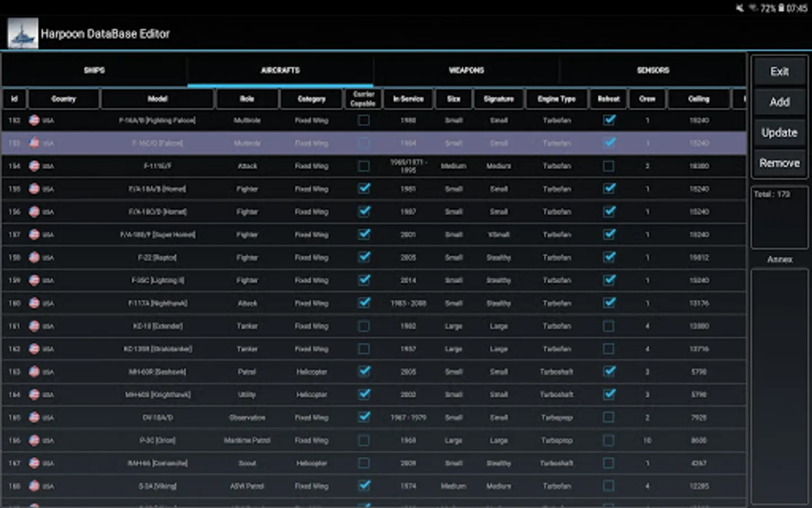Switch to the SHIPS tab
The height and width of the screenshot is (508, 812).
(x=94, y=70)
